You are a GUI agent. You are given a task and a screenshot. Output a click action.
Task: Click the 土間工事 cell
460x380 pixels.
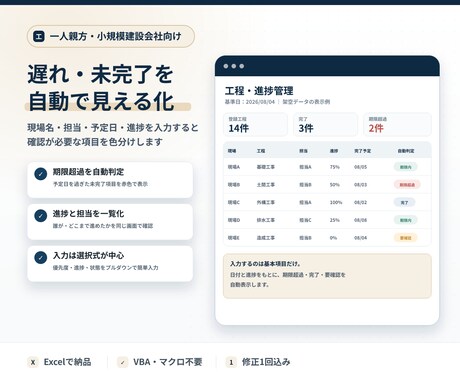click(266, 185)
